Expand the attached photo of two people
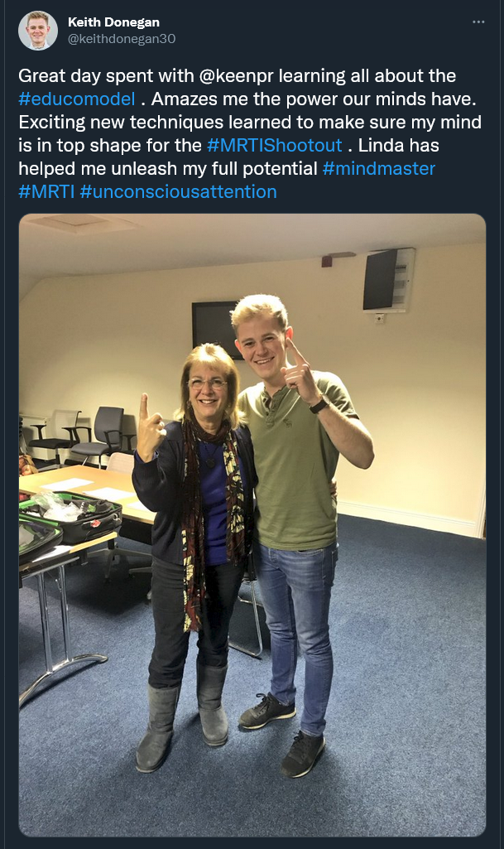Screen dimensions: 504x849 tap(252, 524)
